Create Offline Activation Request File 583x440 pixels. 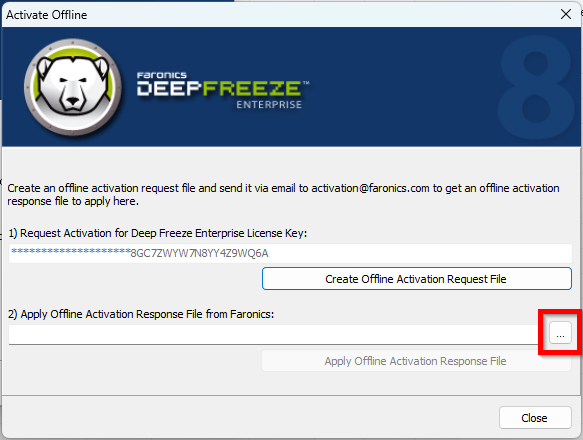click(x=416, y=279)
